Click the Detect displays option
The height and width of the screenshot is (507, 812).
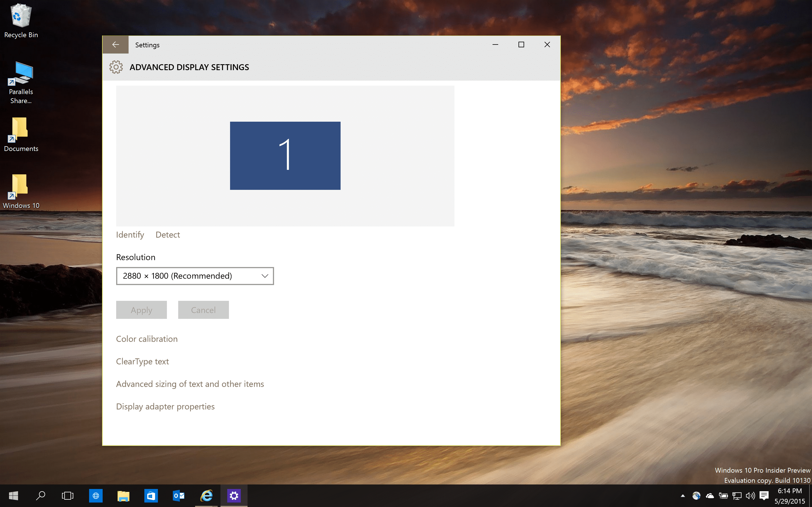[168, 235]
